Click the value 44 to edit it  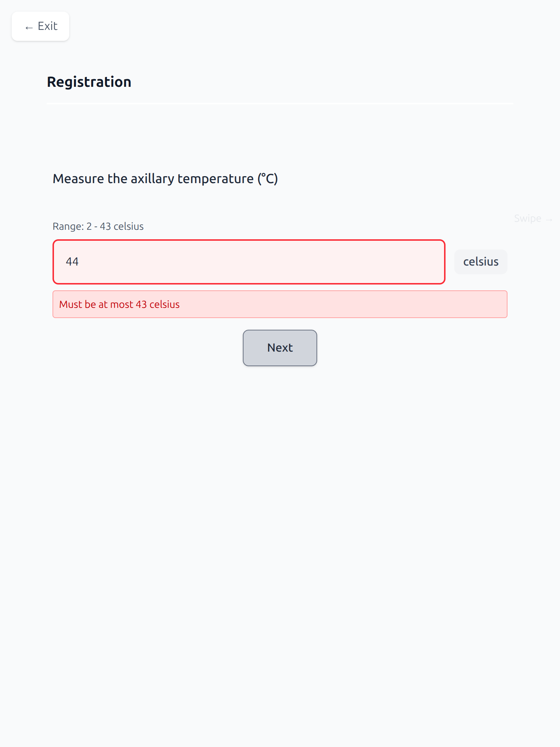pyautogui.click(x=72, y=262)
